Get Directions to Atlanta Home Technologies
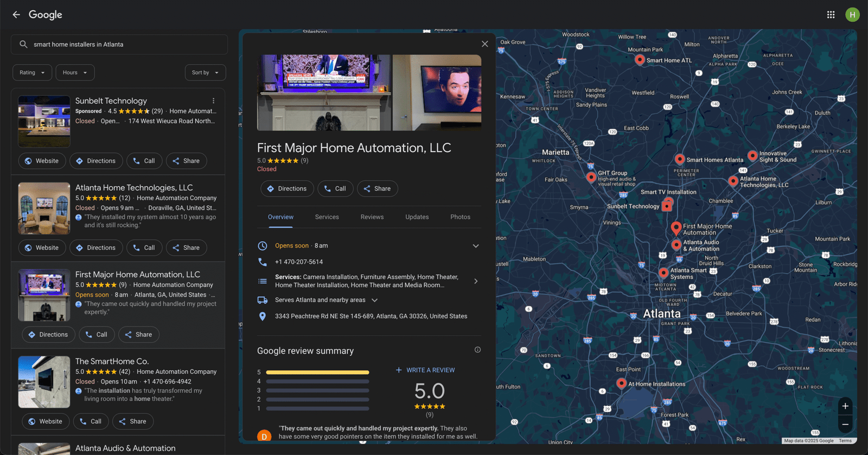868x455 pixels. tap(95, 248)
